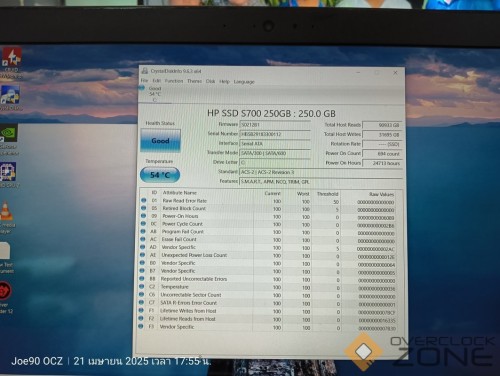Viewport: 500px width, 376px height.
Task: Click the Power On Hours value box
Action: (382, 163)
